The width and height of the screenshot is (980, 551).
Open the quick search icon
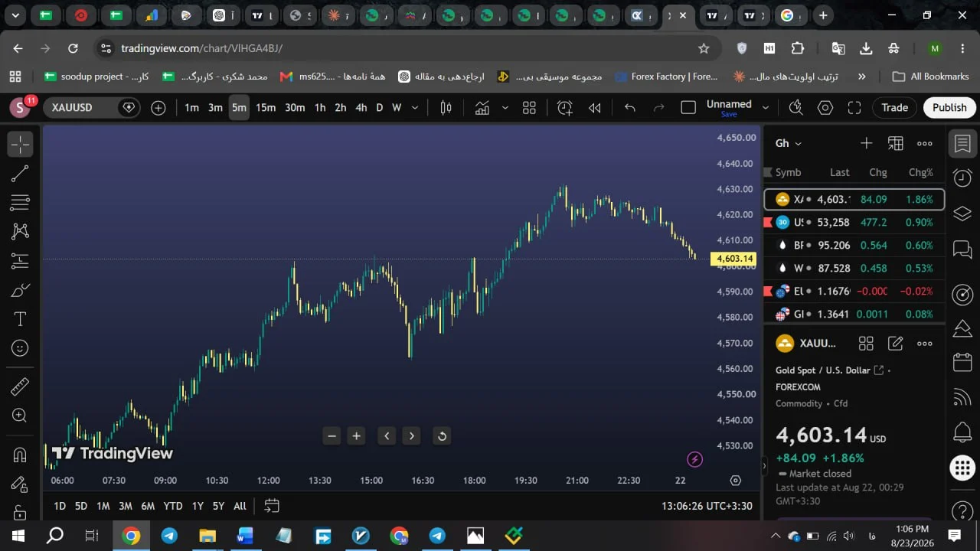(x=795, y=108)
